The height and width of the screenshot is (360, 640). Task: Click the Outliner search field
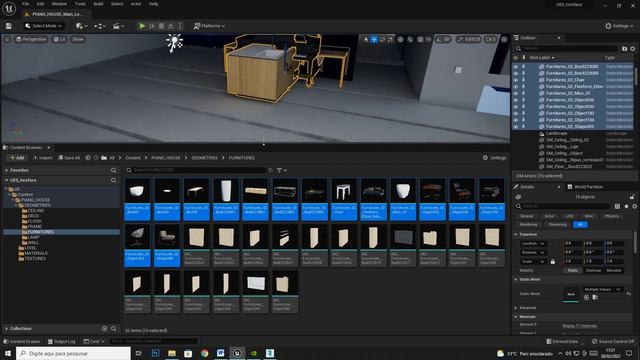566,49
